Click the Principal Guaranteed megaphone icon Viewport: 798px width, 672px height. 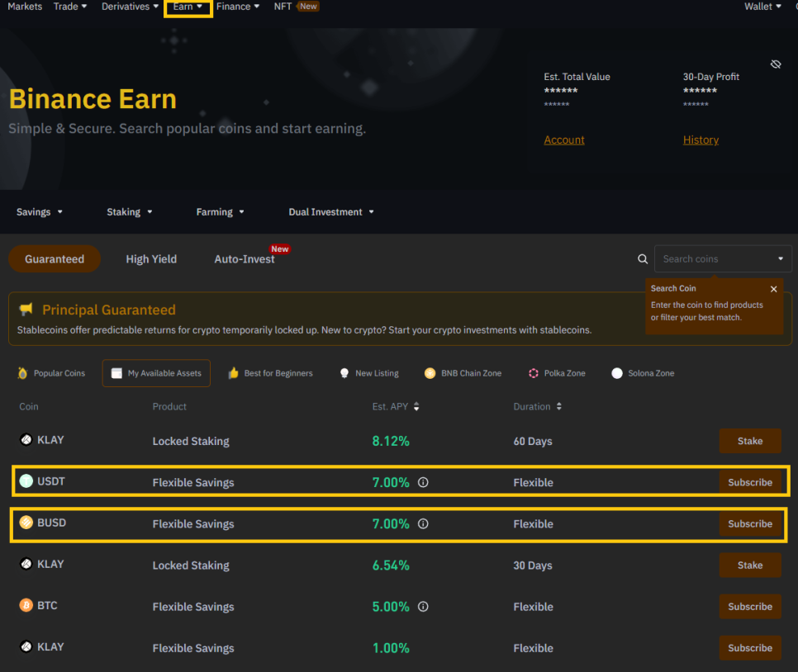click(x=26, y=309)
